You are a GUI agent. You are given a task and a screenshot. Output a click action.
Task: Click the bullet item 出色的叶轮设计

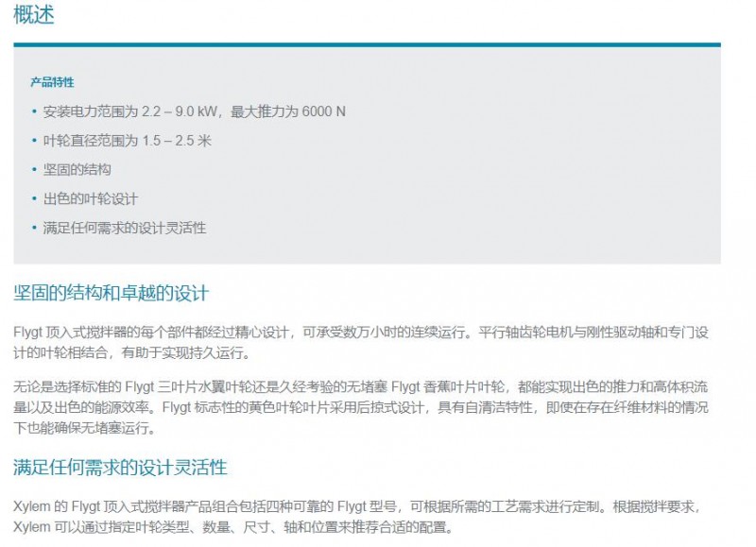point(91,199)
